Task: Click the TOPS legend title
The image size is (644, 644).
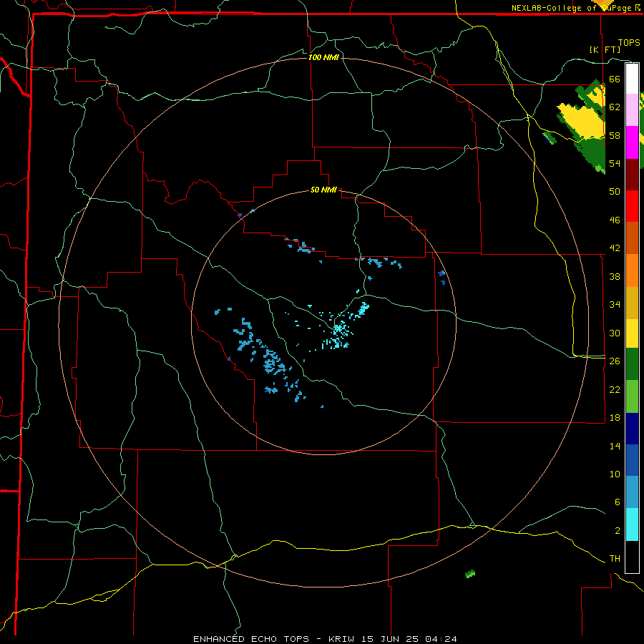Action: pos(629,42)
